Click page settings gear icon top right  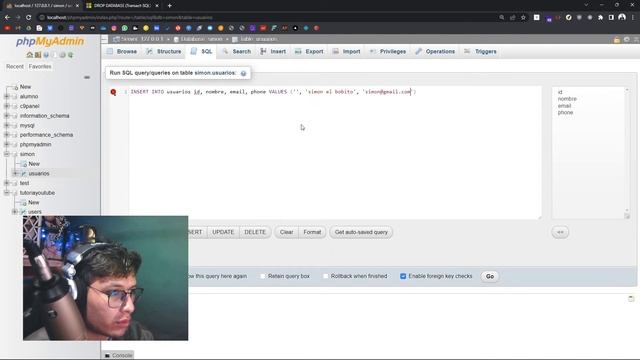(x=627, y=40)
